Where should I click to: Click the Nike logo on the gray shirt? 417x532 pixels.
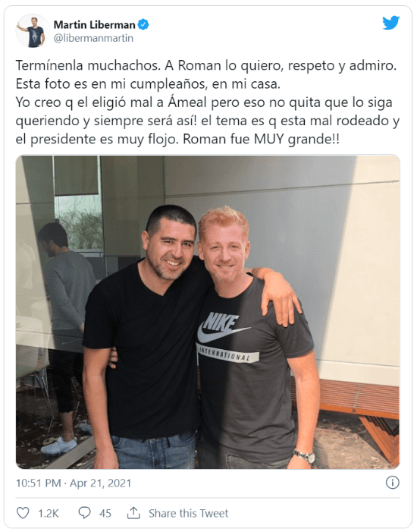[222, 327]
